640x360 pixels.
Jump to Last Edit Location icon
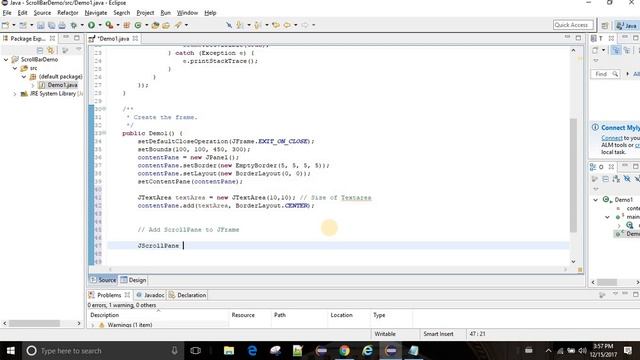[x=276, y=25]
